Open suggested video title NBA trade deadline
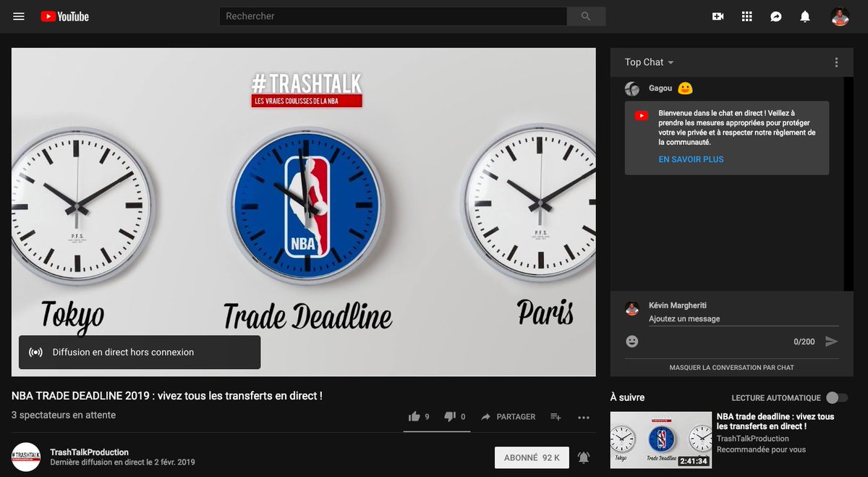 pos(775,421)
